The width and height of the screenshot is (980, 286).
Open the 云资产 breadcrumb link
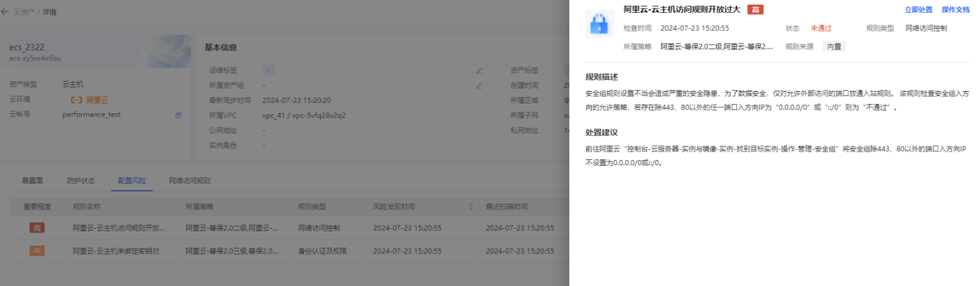24,12
